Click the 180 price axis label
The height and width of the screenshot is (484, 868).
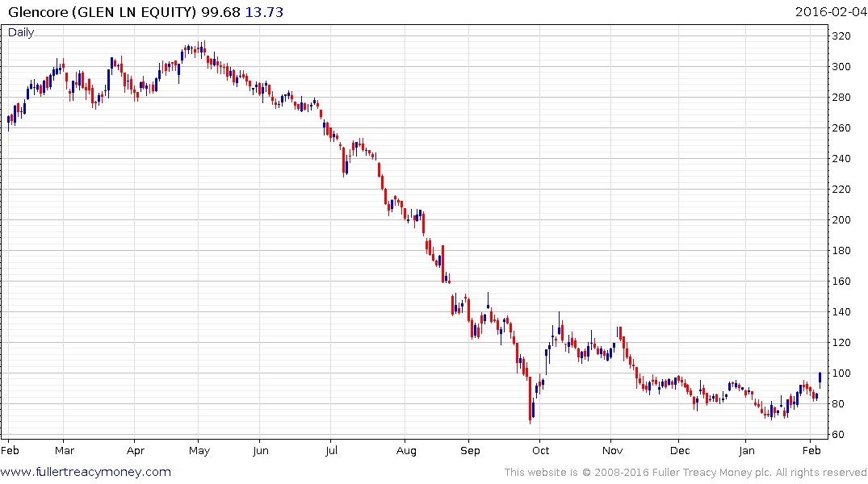pos(841,251)
